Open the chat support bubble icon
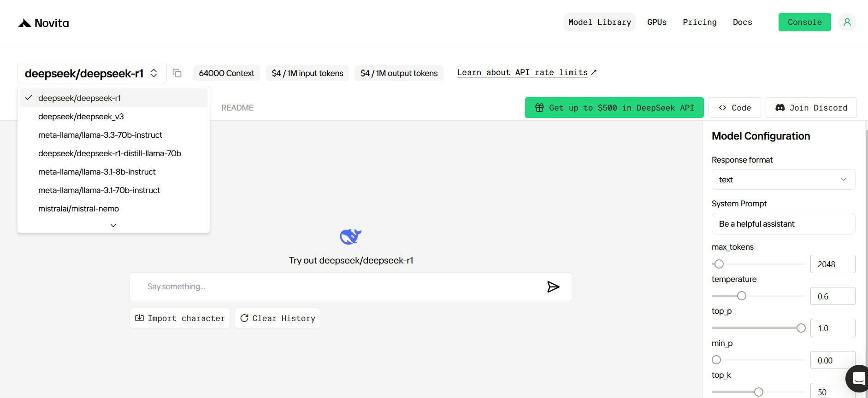This screenshot has height=398, width=868. coord(857,378)
